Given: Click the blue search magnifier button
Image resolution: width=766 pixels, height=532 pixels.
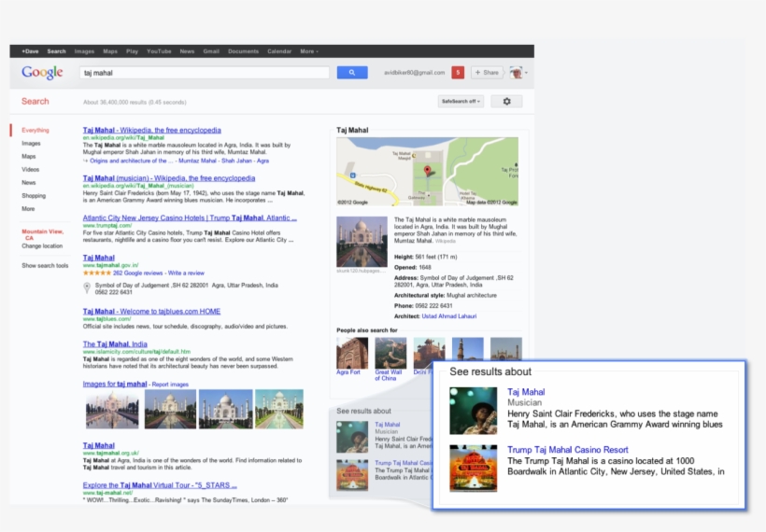Looking at the screenshot, I should pos(352,73).
